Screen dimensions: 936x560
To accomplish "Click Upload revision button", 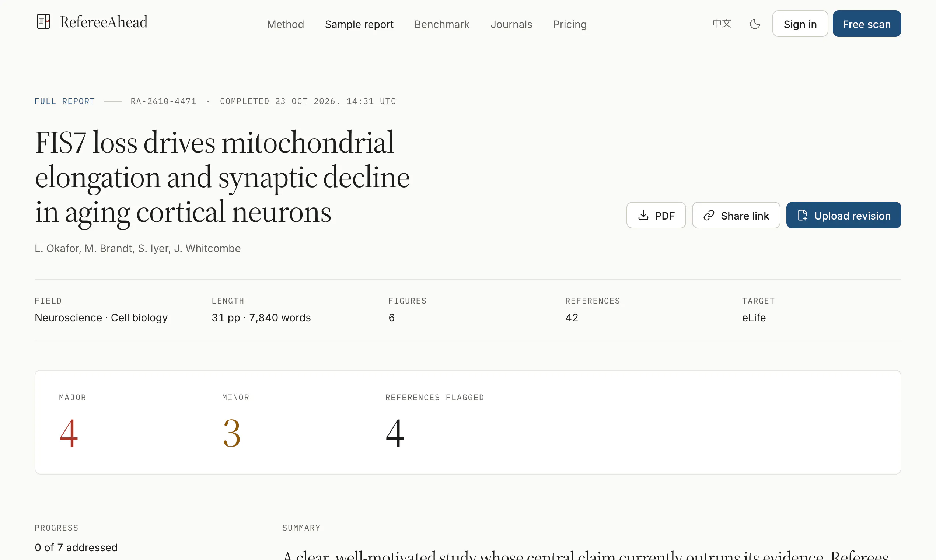I will [844, 215].
